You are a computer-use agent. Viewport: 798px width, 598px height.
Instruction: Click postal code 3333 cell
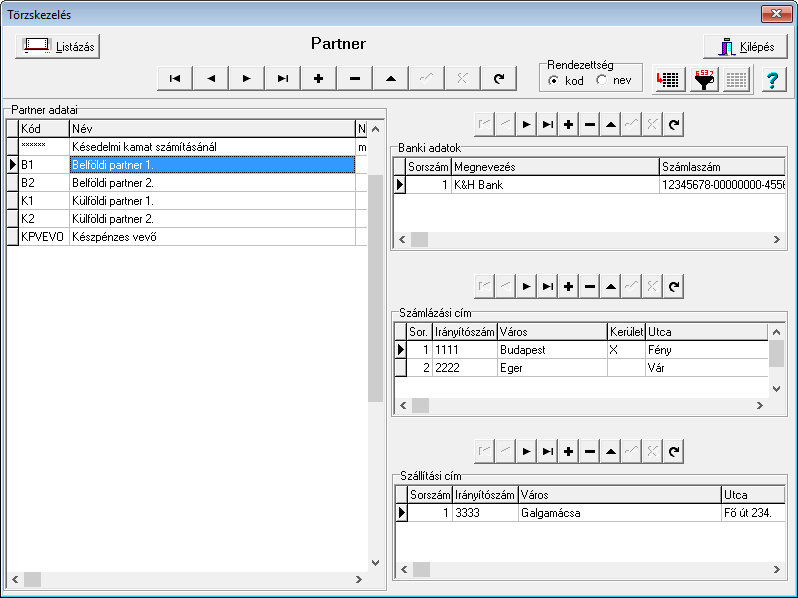pos(485,513)
